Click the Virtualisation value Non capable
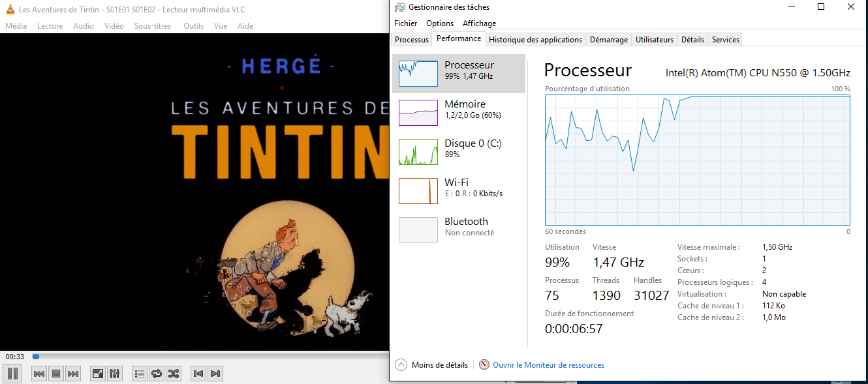The image size is (868, 384). click(784, 294)
